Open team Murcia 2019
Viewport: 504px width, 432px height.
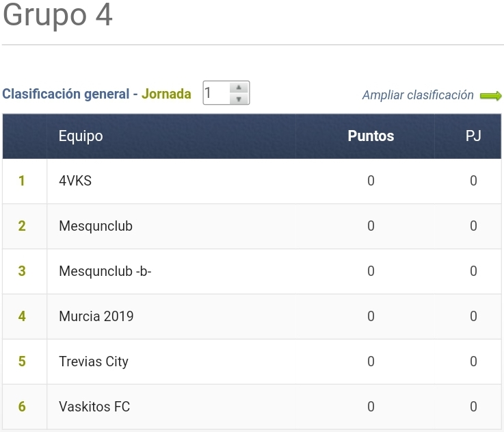[x=96, y=316]
